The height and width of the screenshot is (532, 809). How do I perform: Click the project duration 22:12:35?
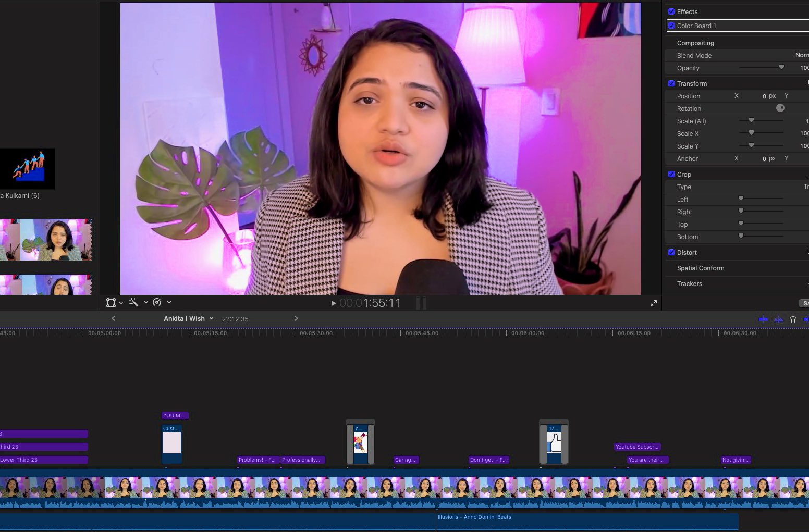235,319
